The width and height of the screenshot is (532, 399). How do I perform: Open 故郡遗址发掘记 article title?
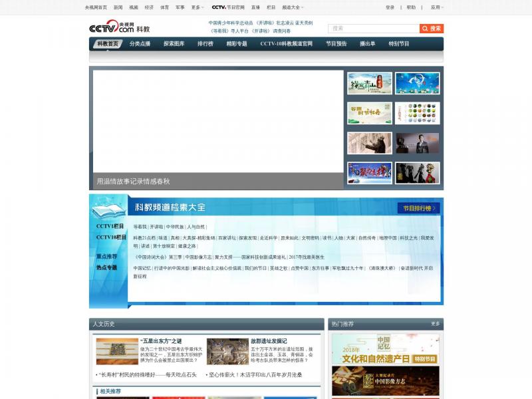point(269,341)
